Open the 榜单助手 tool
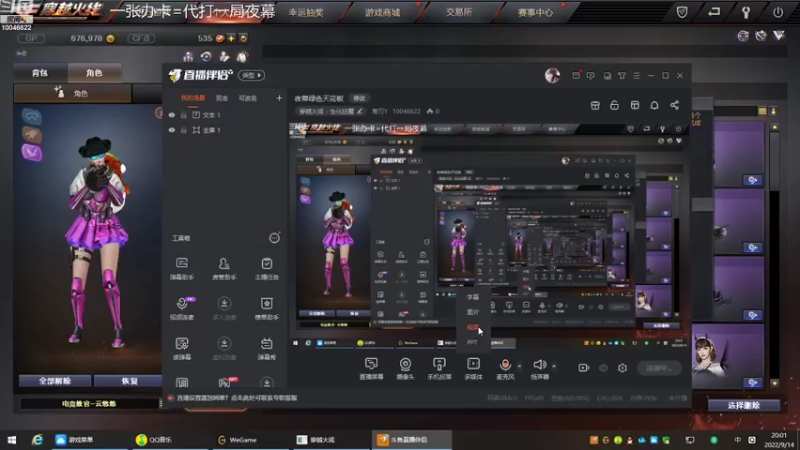Screen dimensions: 800x450 [266, 308]
